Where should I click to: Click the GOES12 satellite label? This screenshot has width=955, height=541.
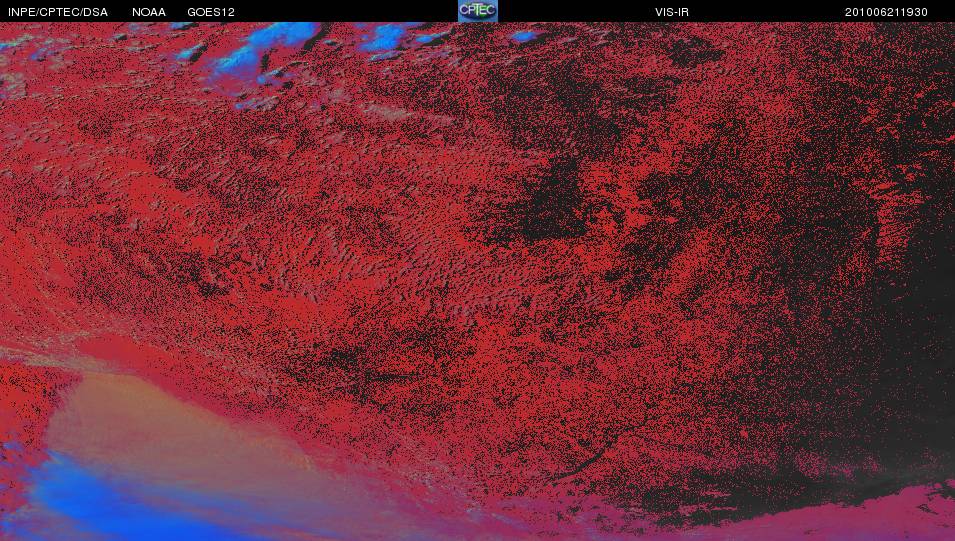click(x=211, y=12)
